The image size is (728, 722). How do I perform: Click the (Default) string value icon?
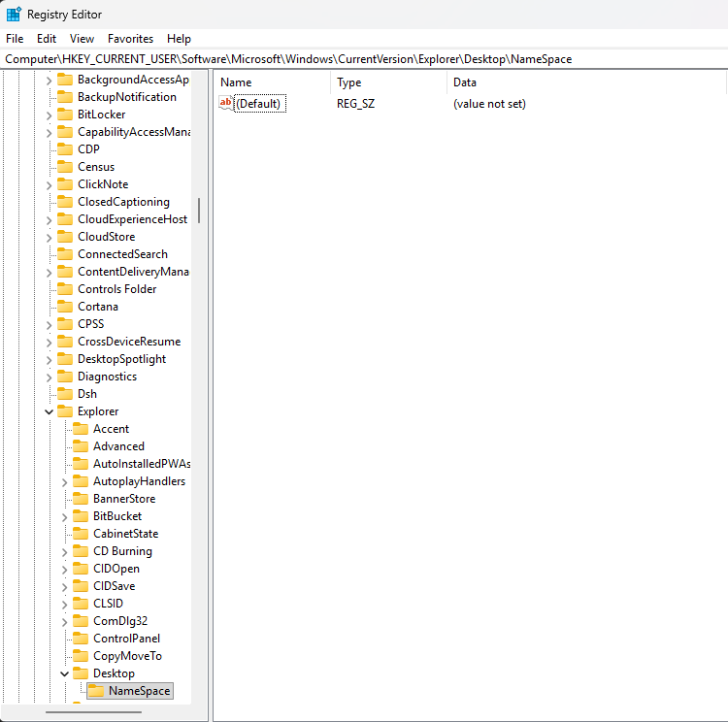(x=226, y=103)
